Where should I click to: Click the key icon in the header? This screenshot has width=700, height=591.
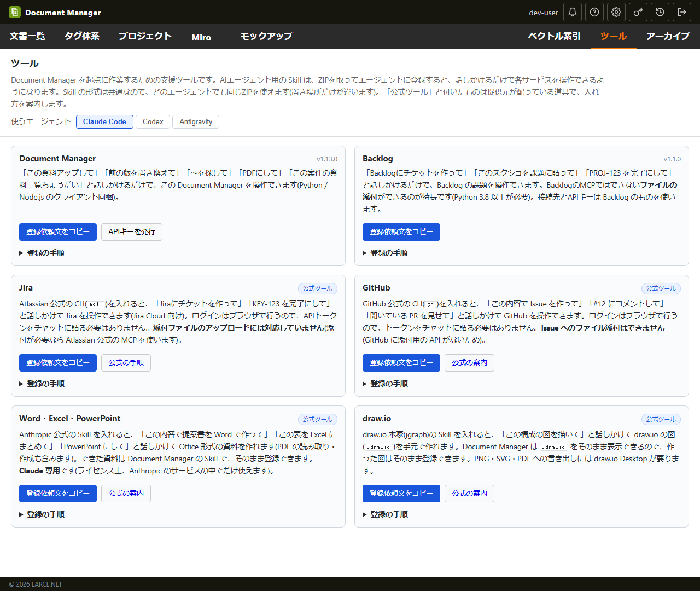(638, 12)
